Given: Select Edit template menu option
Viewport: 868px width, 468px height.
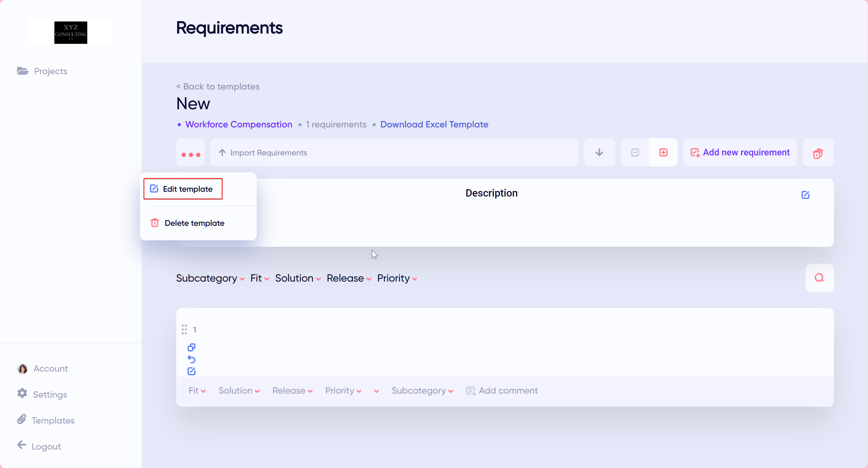Looking at the screenshot, I should click(183, 189).
